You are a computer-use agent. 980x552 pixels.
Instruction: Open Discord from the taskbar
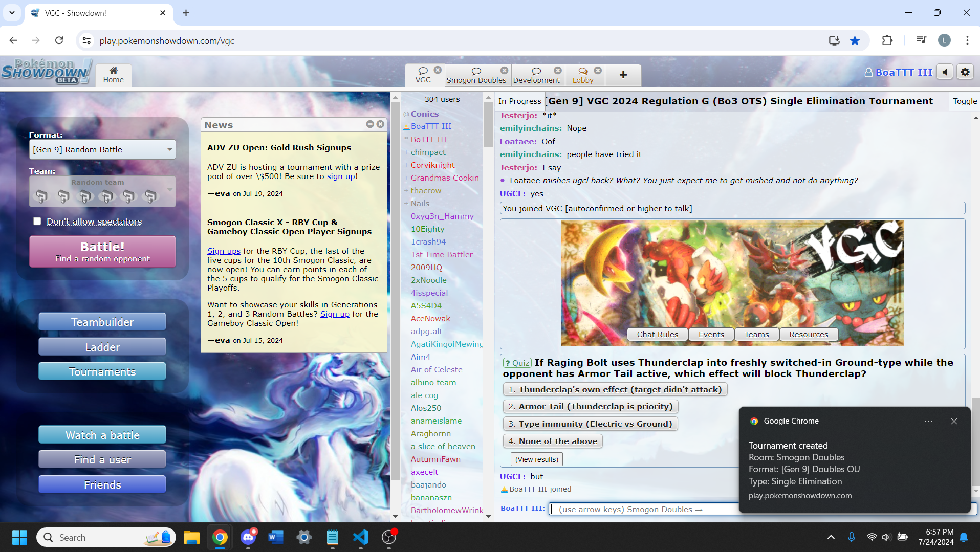(248, 537)
